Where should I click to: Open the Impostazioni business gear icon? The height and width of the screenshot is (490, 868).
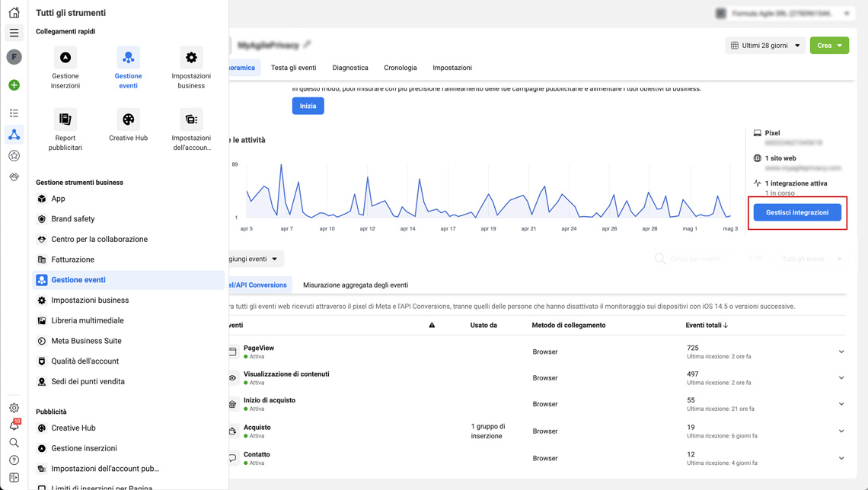(190, 58)
